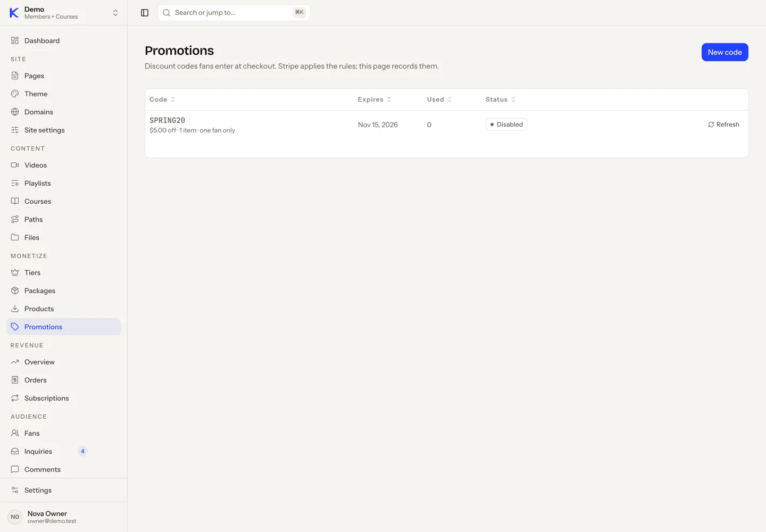Toggle the sidebar panel icon
766x532 pixels.
point(145,13)
